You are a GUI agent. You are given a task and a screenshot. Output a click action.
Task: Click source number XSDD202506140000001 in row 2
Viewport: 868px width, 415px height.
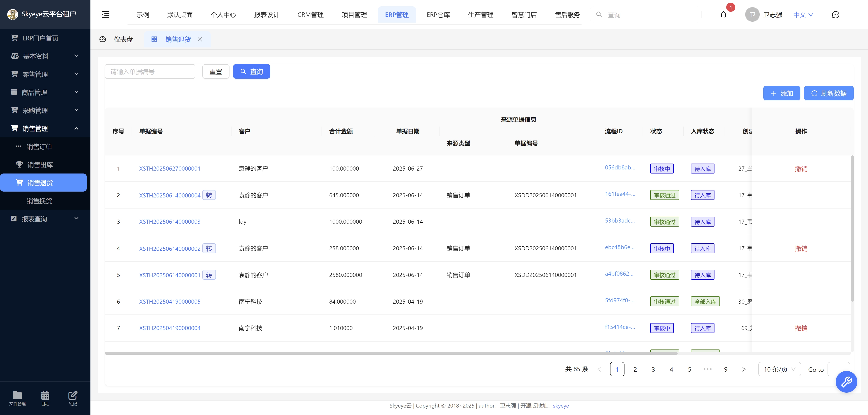click(545, 195)
